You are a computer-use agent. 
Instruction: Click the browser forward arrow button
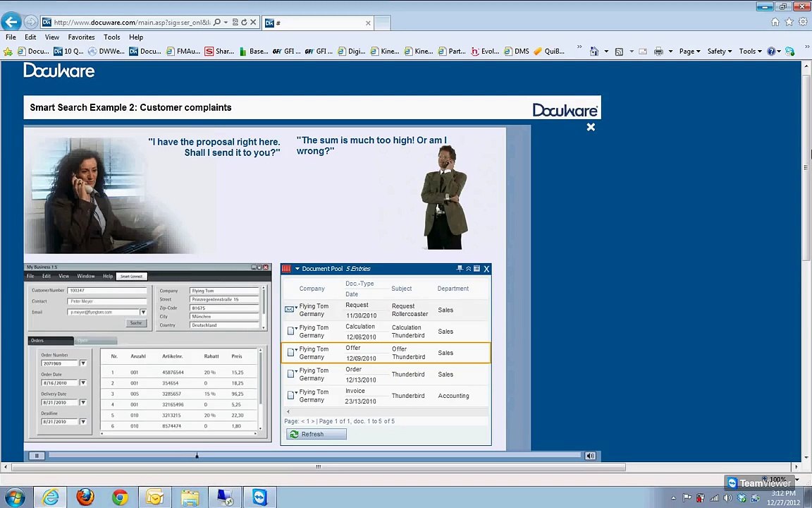click(x=31, y=23)
